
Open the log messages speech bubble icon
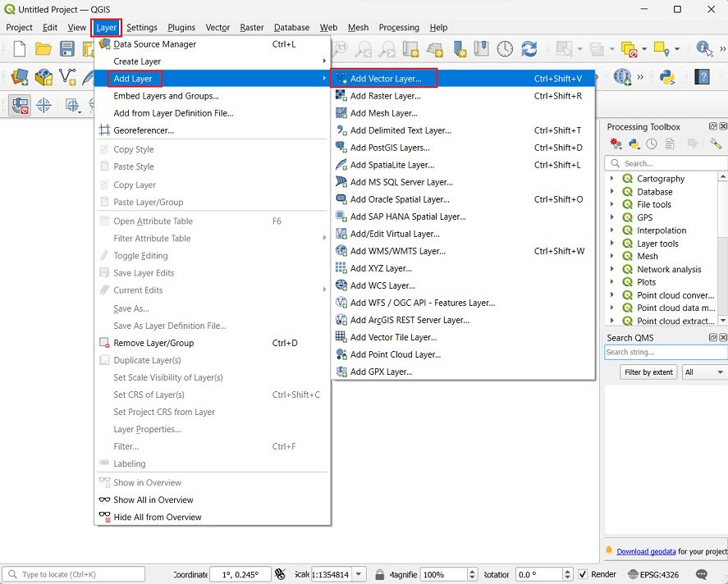pyautogui.click(x=702, y=574)
